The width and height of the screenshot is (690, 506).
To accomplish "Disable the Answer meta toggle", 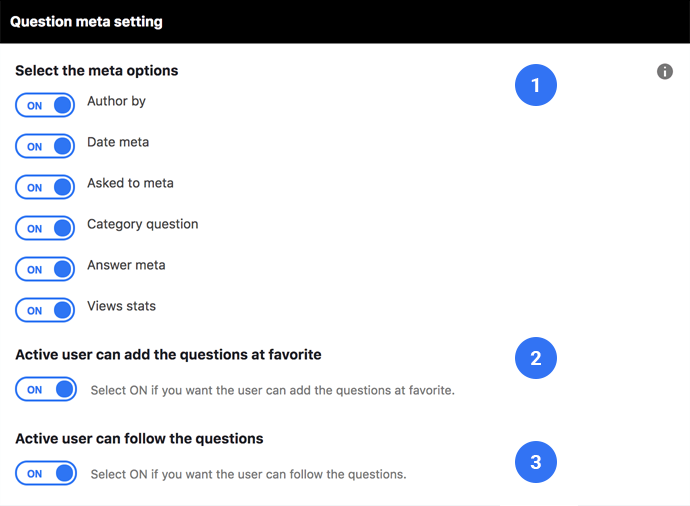I will click(x=45, y=269).
